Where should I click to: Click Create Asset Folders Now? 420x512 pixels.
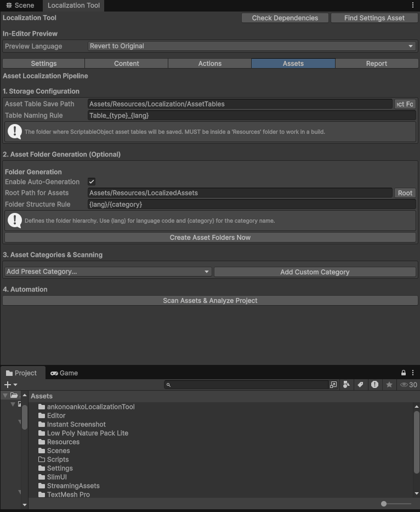point(210,238)
